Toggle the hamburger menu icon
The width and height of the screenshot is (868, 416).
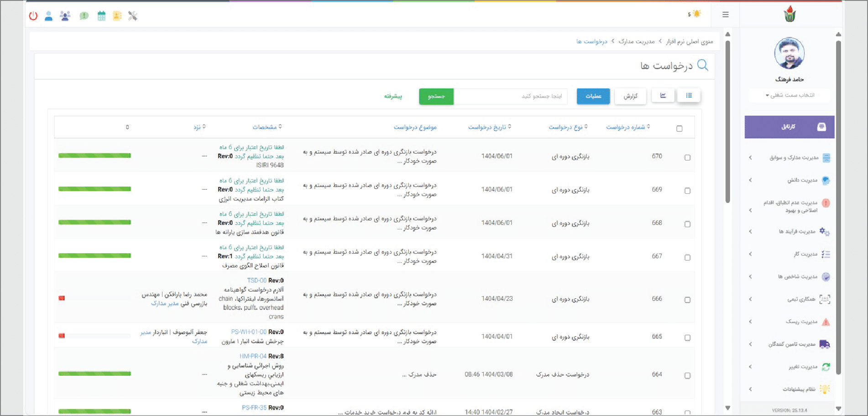click(725, 15)
